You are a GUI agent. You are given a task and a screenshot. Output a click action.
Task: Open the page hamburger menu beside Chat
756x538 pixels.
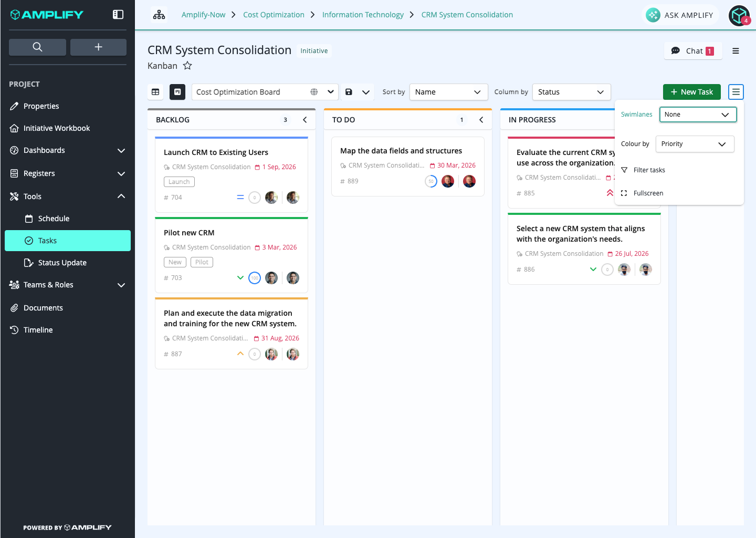736,51
